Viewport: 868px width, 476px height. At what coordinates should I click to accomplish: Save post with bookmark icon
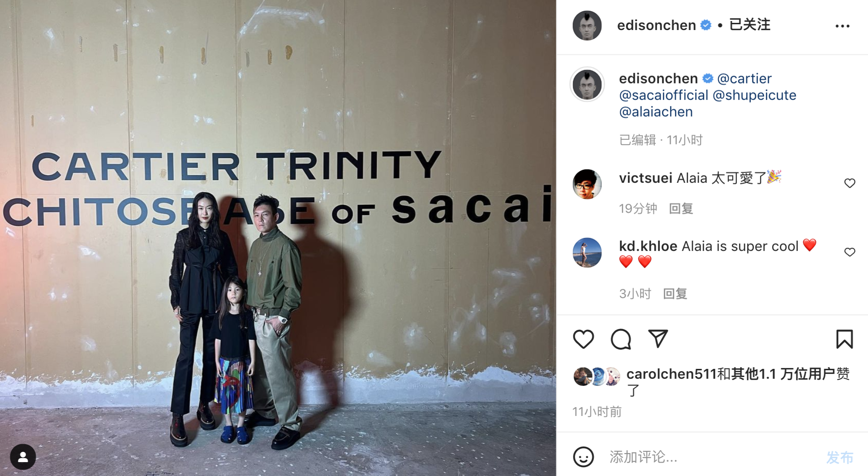click(844, 339)
